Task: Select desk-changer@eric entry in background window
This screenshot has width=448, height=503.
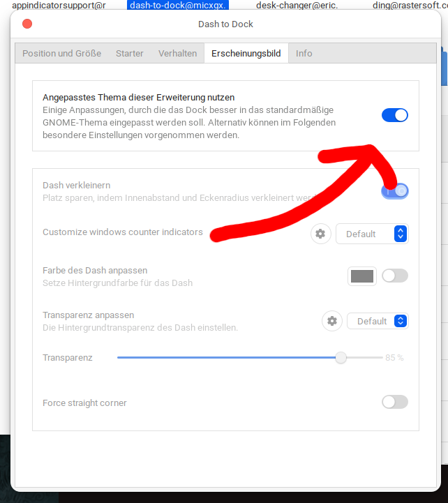Action: (x=297, y=5)
